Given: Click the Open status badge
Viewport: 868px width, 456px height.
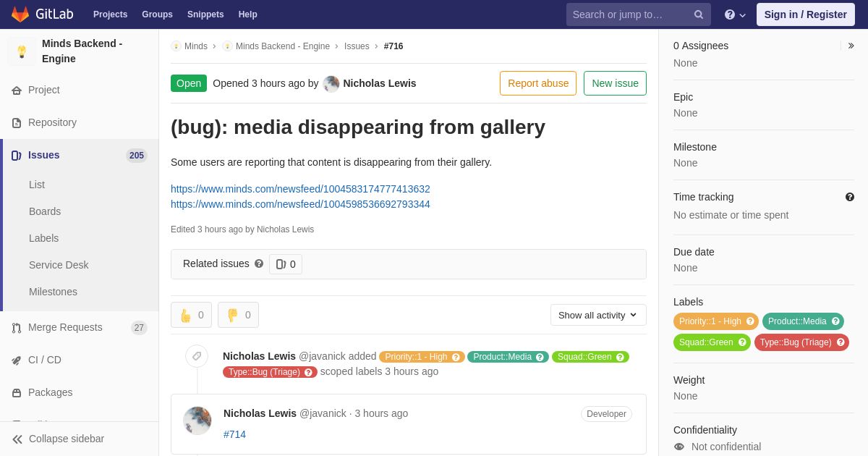Looking at the screenshot, I should pos(189,83).
